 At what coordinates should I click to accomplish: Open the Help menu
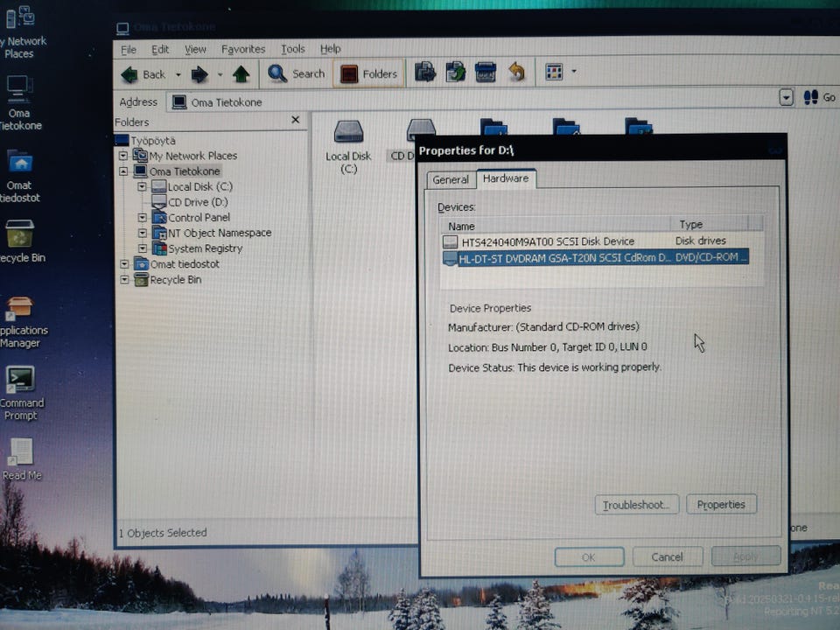pyautogui.click(x=331, y=49)
